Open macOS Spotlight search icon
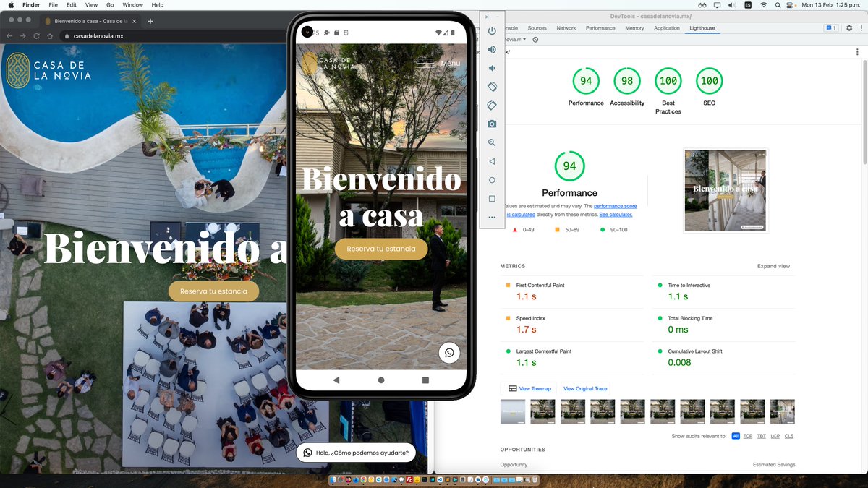Viewport: 868px width, 488px height. point(778,5)
